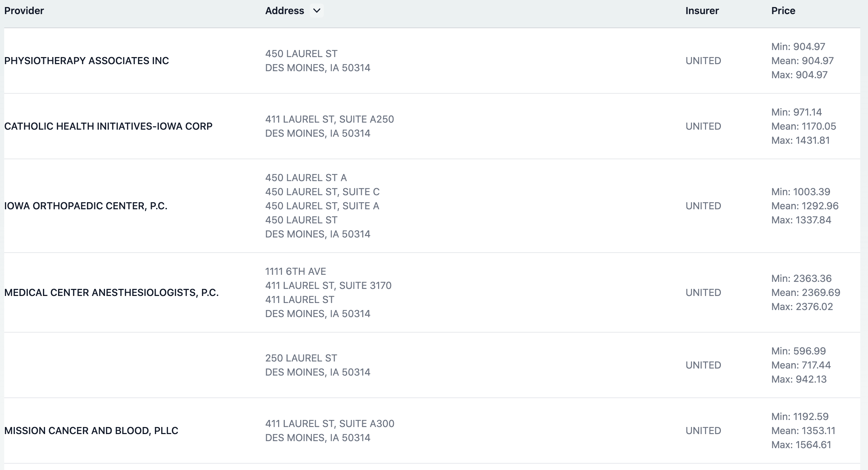868x470 pixels.
Task: Select CATHOLIC HEALTH INITIATIVES-IOWA CORP
Action: point(108,126)
